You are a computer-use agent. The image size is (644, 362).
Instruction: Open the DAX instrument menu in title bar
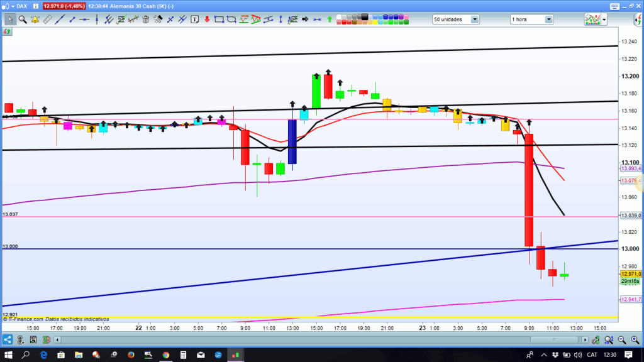coord(15,6)
